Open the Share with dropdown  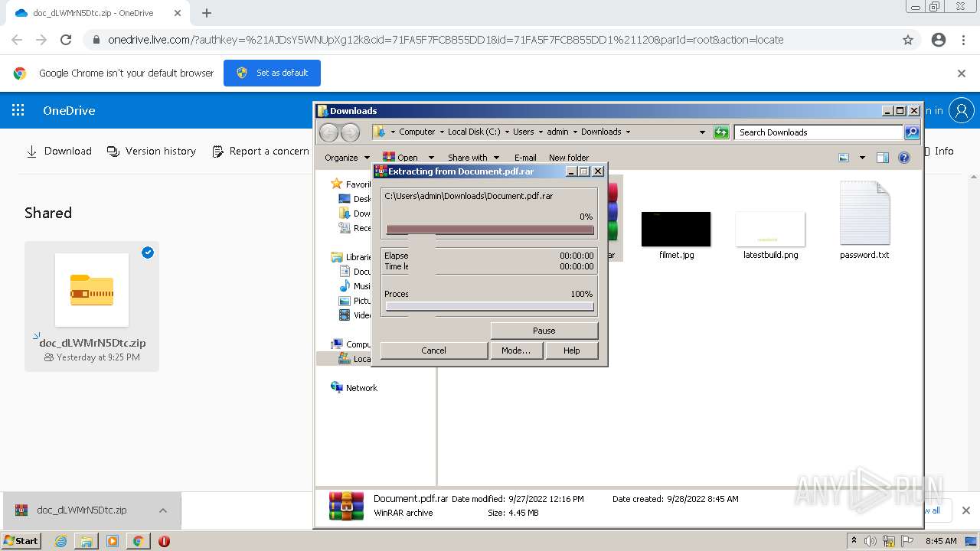coord(473,158)
